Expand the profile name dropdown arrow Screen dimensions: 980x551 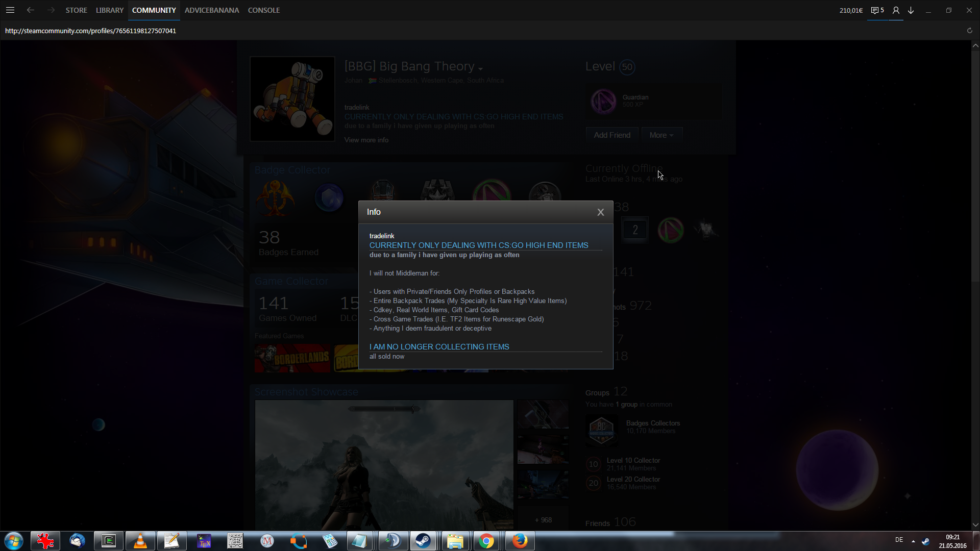pyautogui.click(x=480, y=68)
